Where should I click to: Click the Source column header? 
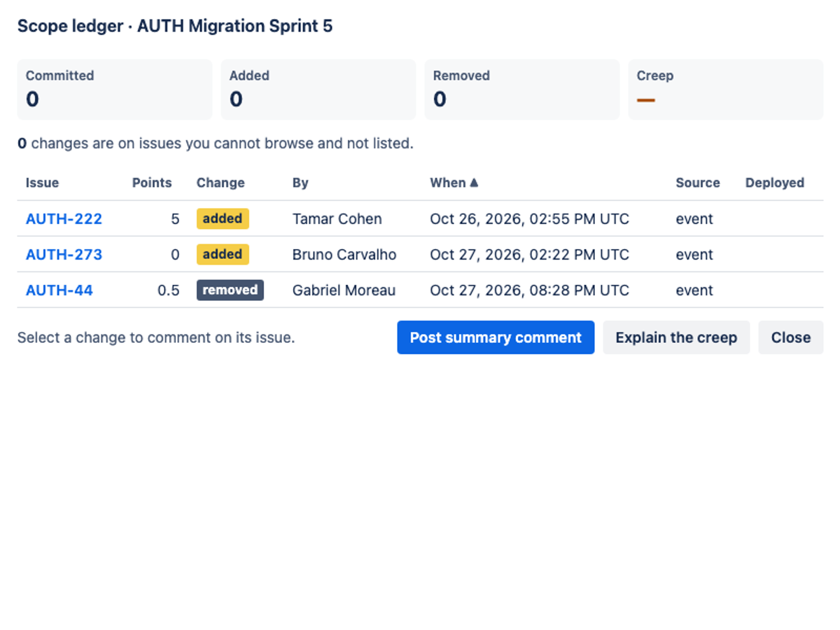[x=698, y=183]
